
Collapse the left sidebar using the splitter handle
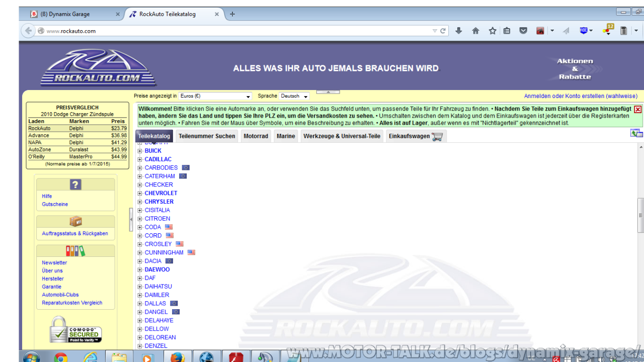(x=131, y=219)
